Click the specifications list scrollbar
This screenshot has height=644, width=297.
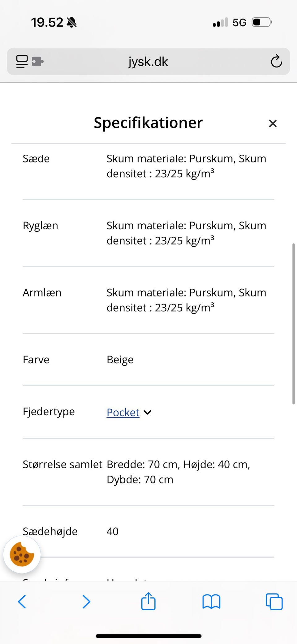pos(293,323)
